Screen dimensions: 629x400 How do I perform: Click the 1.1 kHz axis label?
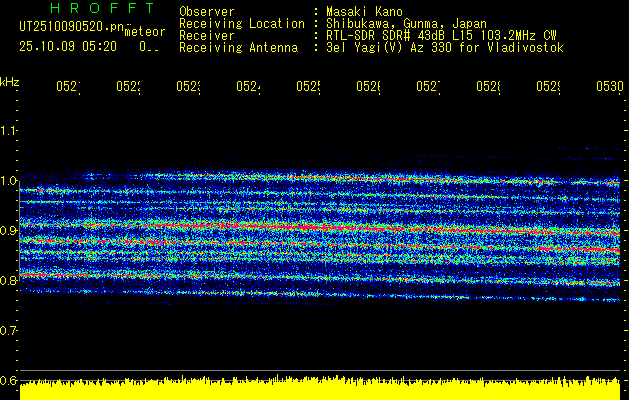8,130
